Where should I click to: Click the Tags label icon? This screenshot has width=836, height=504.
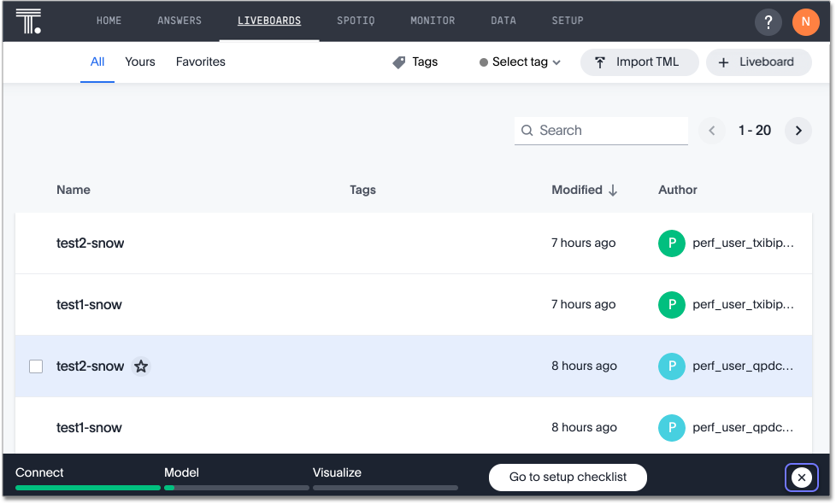[399, 62]
